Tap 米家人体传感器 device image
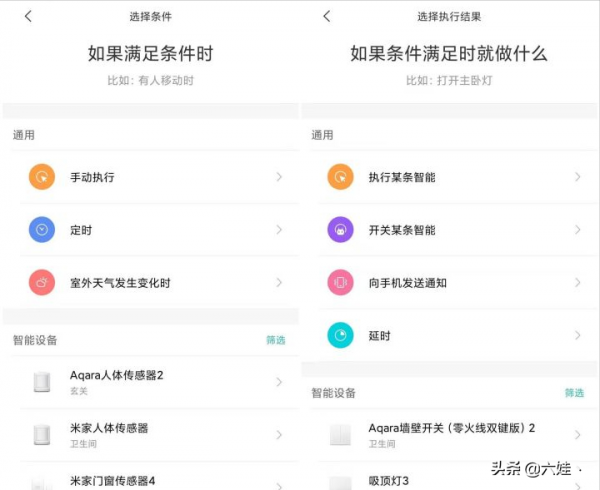Viewport: 600px width, 490px height. pos(42,435)
